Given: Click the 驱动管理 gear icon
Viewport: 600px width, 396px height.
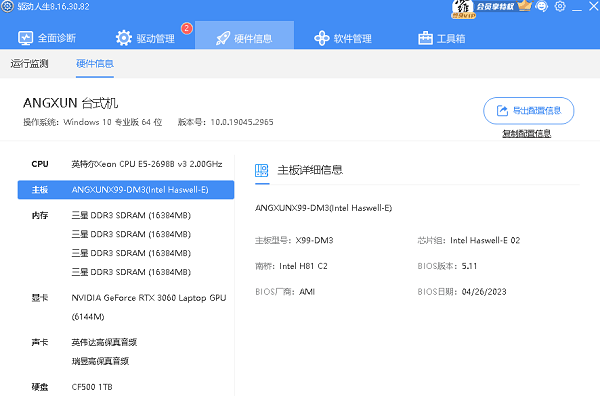Looking at the screenshot, I should [124, 38].
